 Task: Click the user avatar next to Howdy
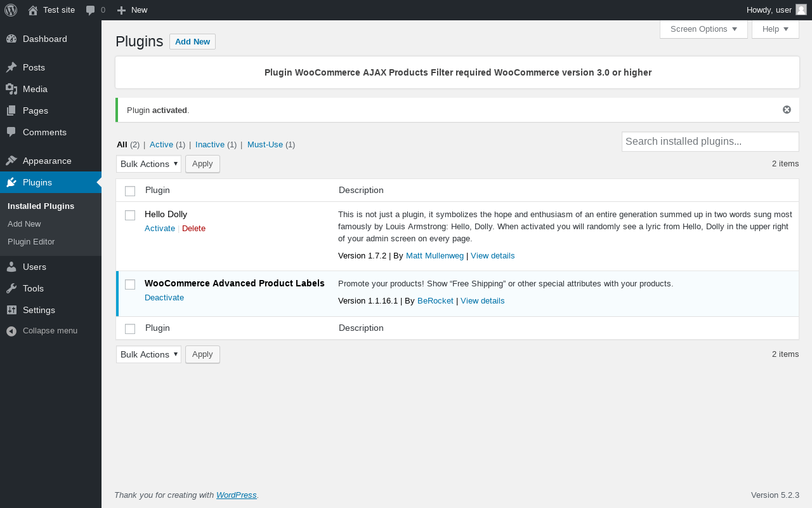801,10
